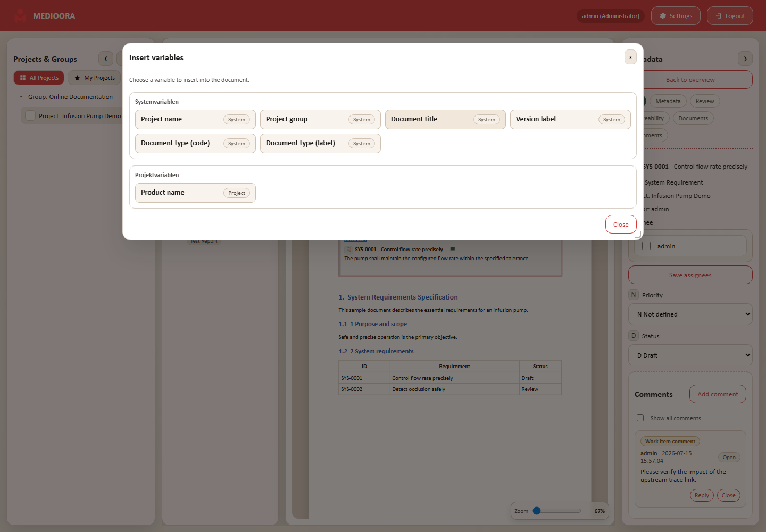766x532 pixels.
Task: Insert the Document type (label) variable
Action: click(x=320, y=143)
